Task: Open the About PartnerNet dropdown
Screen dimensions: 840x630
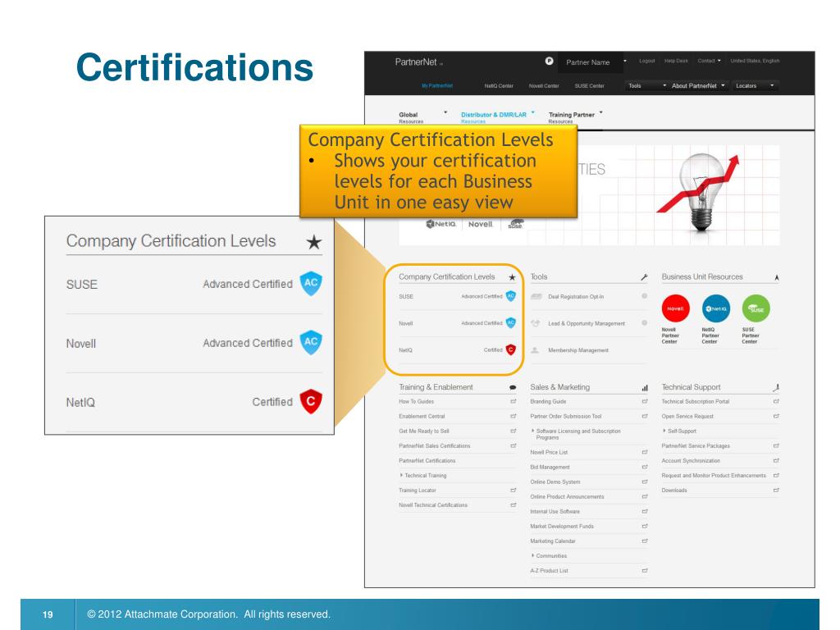Action: pos(698,85)
